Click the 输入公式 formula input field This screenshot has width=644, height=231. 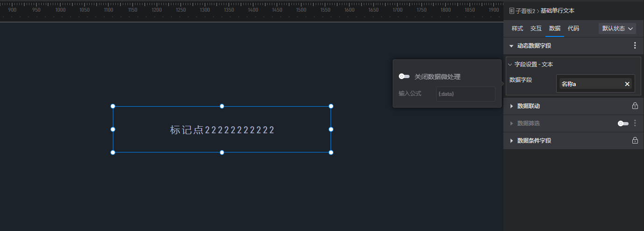(x=465, y=94)
